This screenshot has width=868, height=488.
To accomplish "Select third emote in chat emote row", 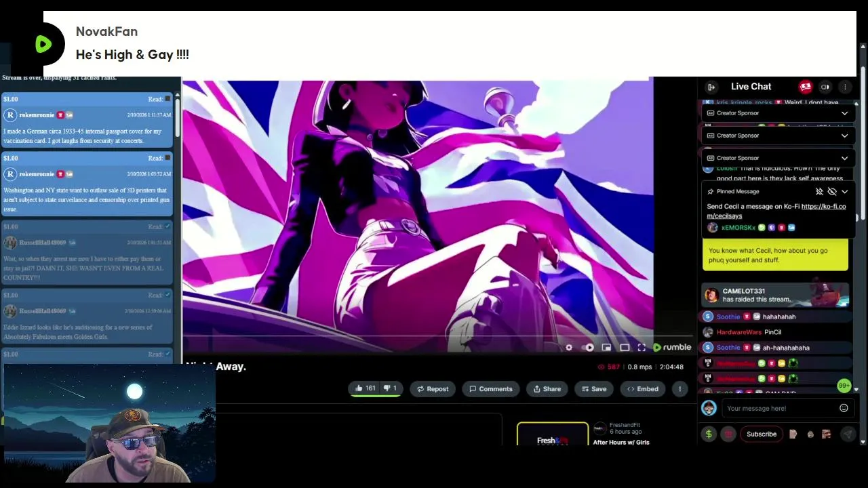I will tap(827, 434).
